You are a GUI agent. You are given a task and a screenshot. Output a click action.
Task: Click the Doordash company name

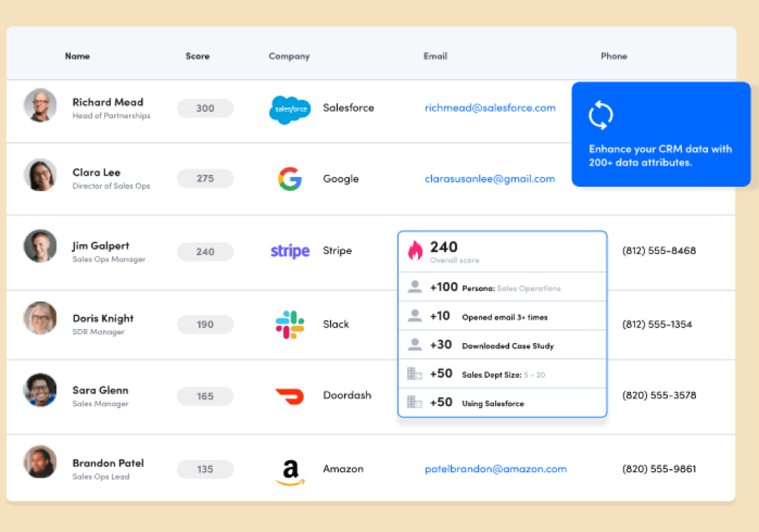click(347, 395)
